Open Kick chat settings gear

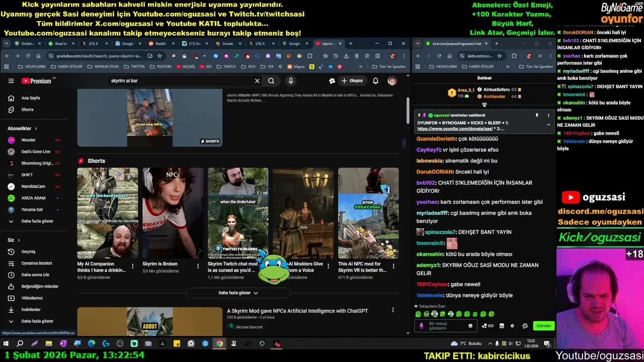pyautogui.click(x=512, y=326)
